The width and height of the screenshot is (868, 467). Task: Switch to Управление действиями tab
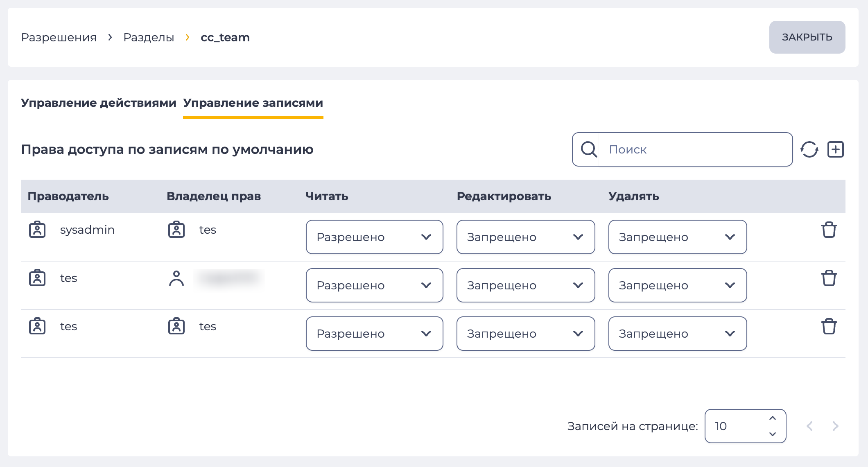pyautogui.click(x=99, y=103)
